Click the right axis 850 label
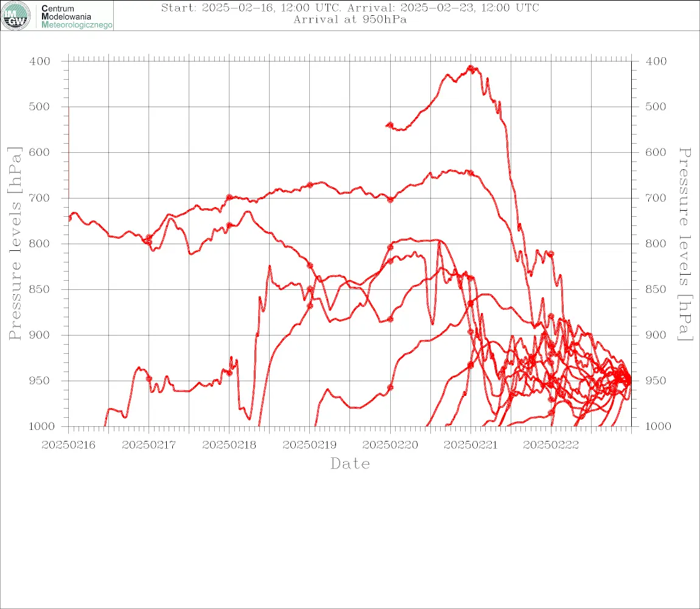The height and width of the screenshot is (609, 700). click(x=656, y=289)
